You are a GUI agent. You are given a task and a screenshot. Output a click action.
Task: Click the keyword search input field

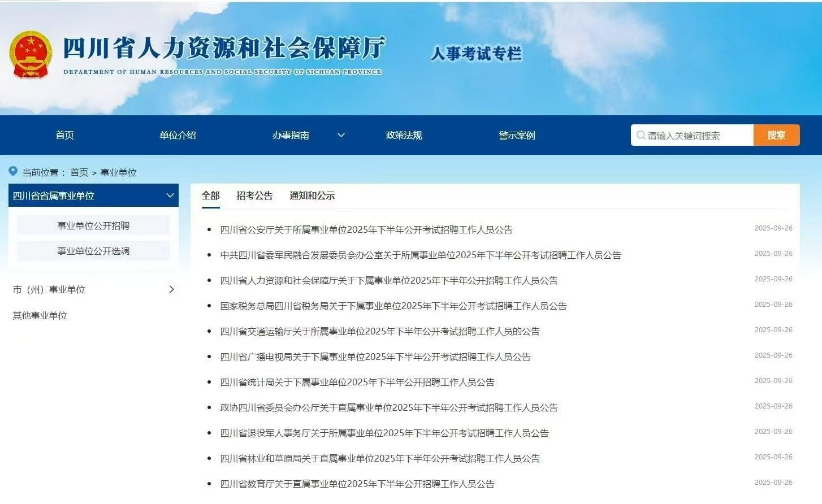tap(695, 135)
